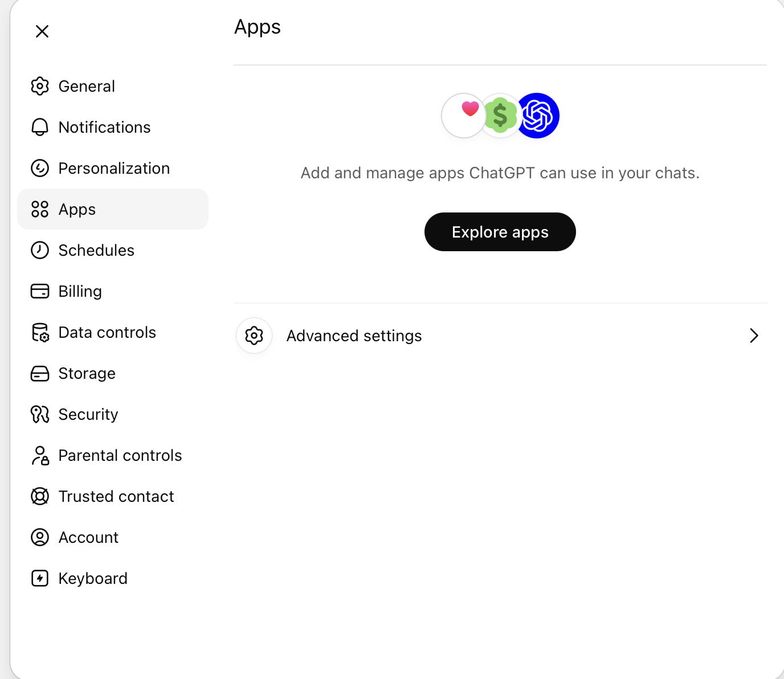
Task: Click the Security keys icon
Action: pyautogui.click(x=40, y=414)
